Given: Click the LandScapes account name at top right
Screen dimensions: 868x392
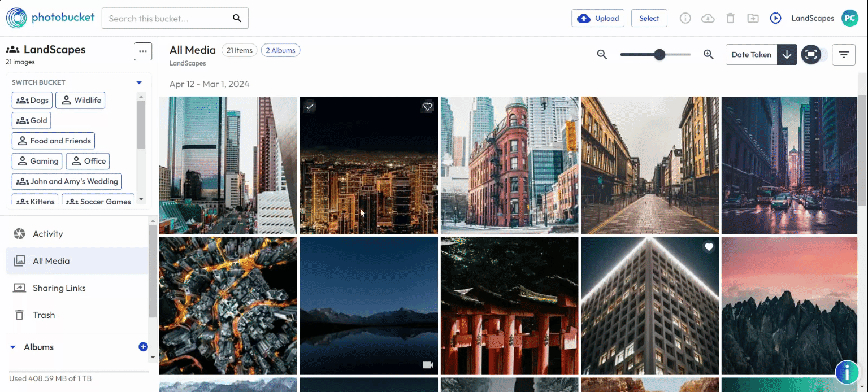Looking at the screenshot, I should [x=813, y=18].
